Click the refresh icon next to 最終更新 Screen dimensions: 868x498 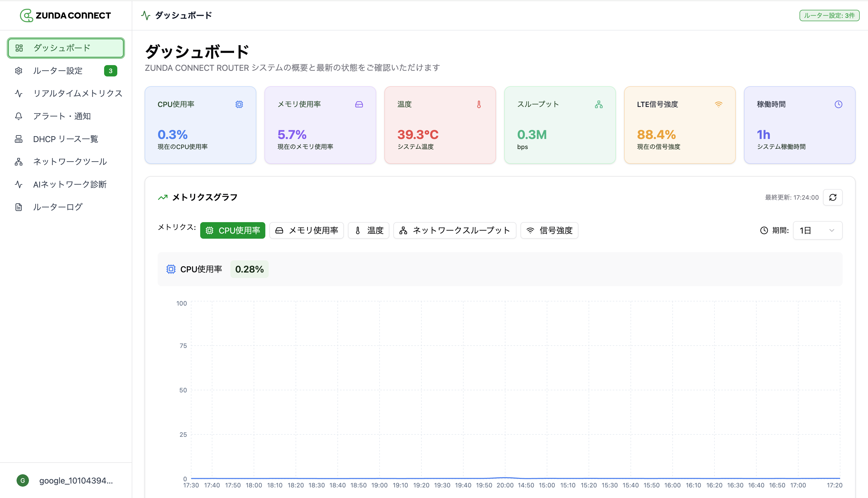coord(833,197)
